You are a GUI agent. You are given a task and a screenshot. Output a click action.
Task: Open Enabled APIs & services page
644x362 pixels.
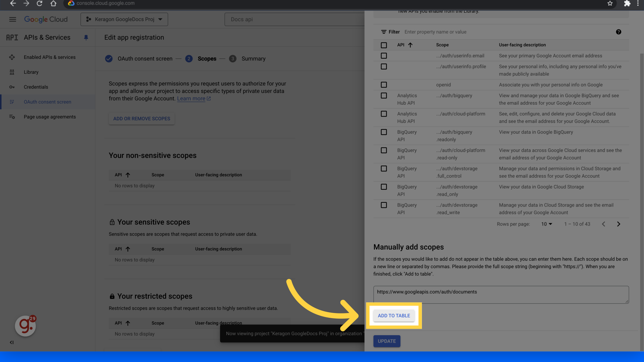[x=50, y=57]
